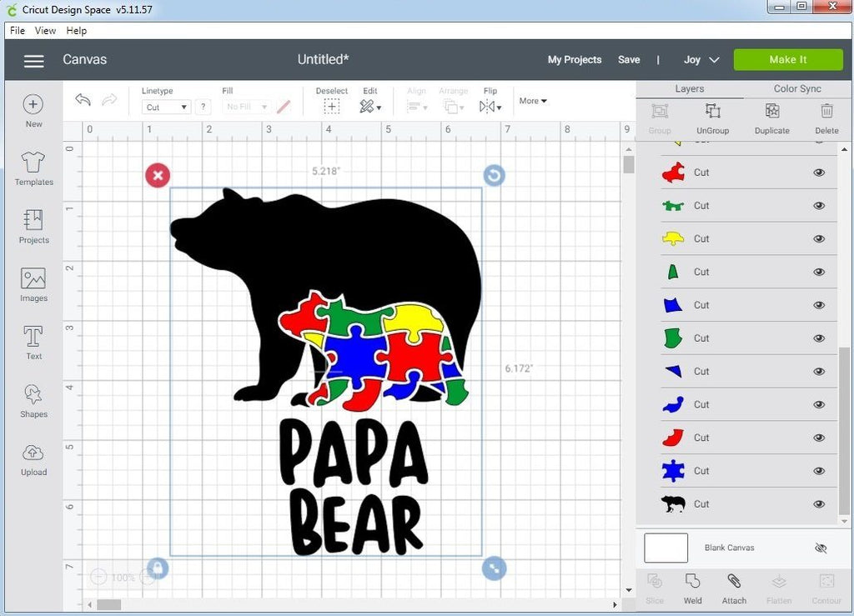
Task: Expand the Flip dropdown
Action: click(490, 106)
